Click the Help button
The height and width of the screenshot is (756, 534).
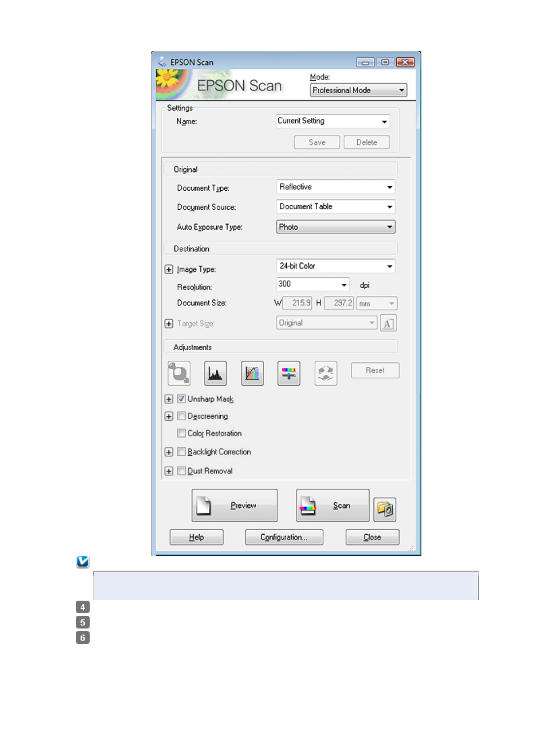[196, 537]
